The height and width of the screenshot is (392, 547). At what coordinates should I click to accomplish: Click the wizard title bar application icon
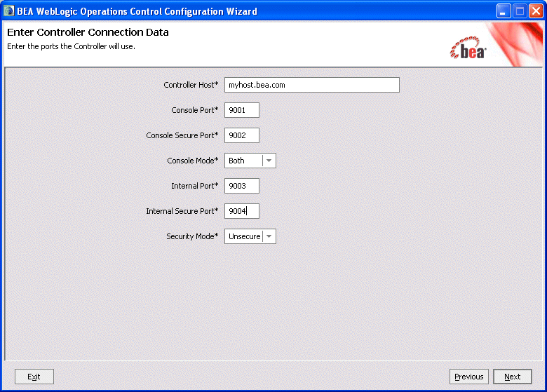tap(8, 11)
